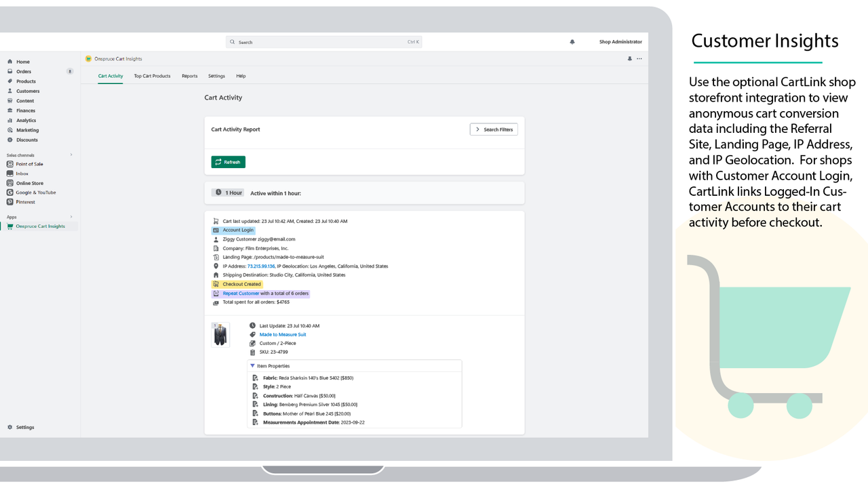
Task: Expand the Apps section chevron
Action: pos(71,217)
